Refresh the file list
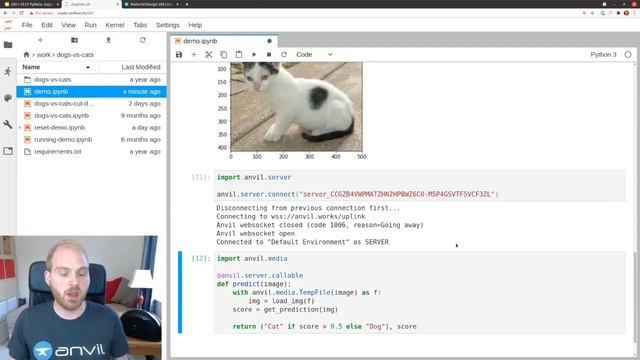This screenshot has width=640, height=360. pyautogui.click(x=142, y=40)
